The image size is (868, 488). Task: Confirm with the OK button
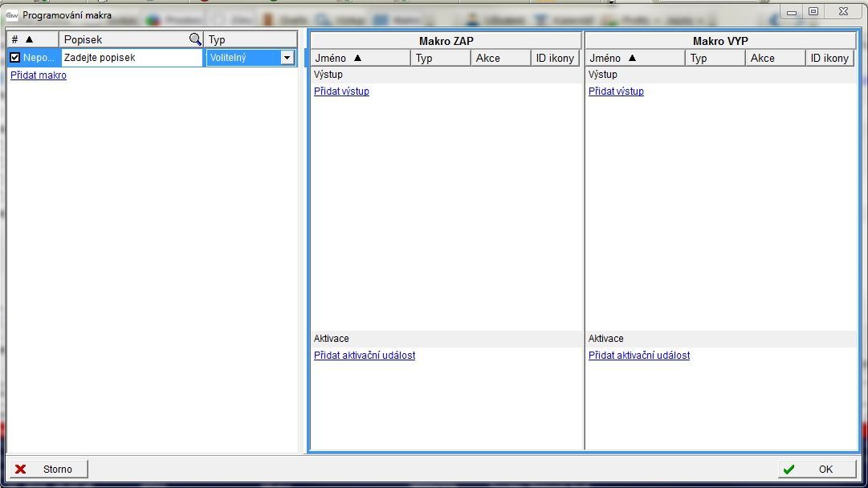tap(817, 470)
